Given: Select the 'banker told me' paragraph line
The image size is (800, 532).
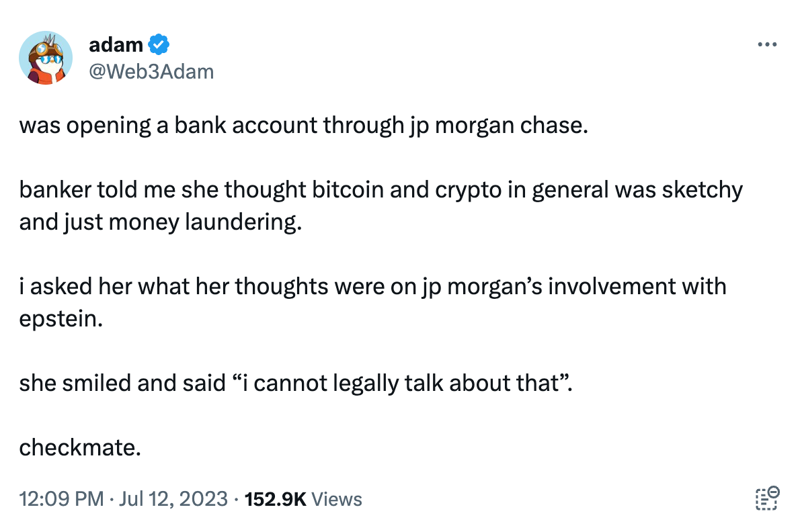Looking at the screenshot, I should click(x=381, y=190).
